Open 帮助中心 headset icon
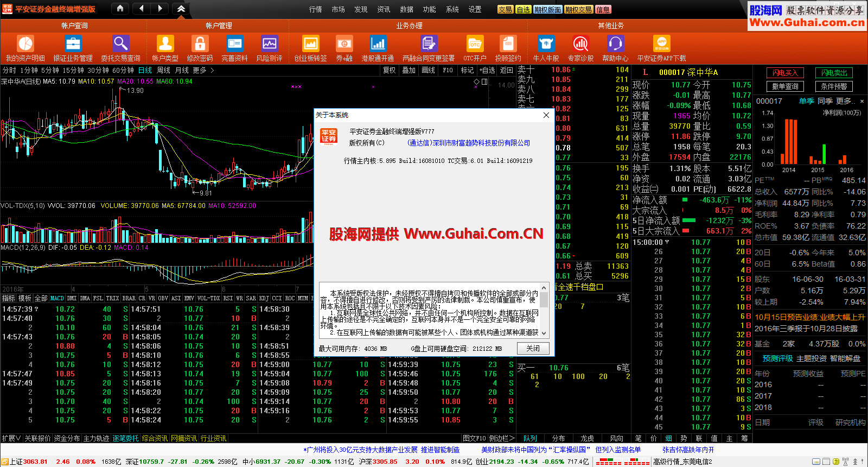This screenshot has height=467, width=868. tap(615, 44)
